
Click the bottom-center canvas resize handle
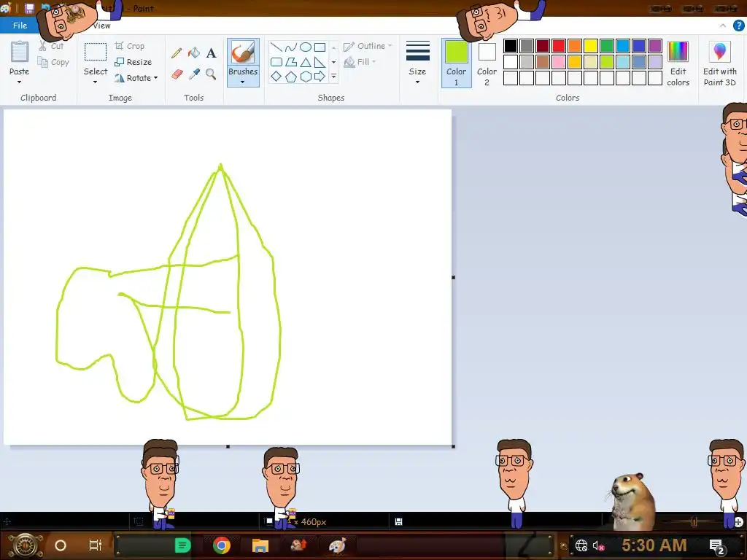pyautogui.click(x=228, y=446)
